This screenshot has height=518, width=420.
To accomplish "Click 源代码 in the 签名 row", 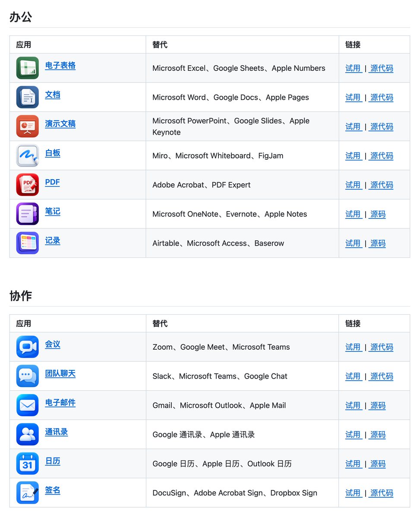I will click(382, 493).
